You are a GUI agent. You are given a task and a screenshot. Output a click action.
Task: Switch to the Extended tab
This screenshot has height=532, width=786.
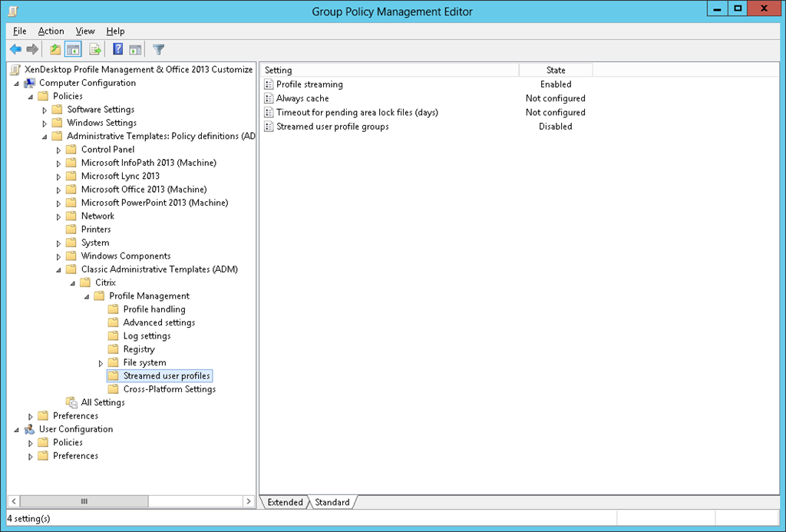(x=285, y=502)
